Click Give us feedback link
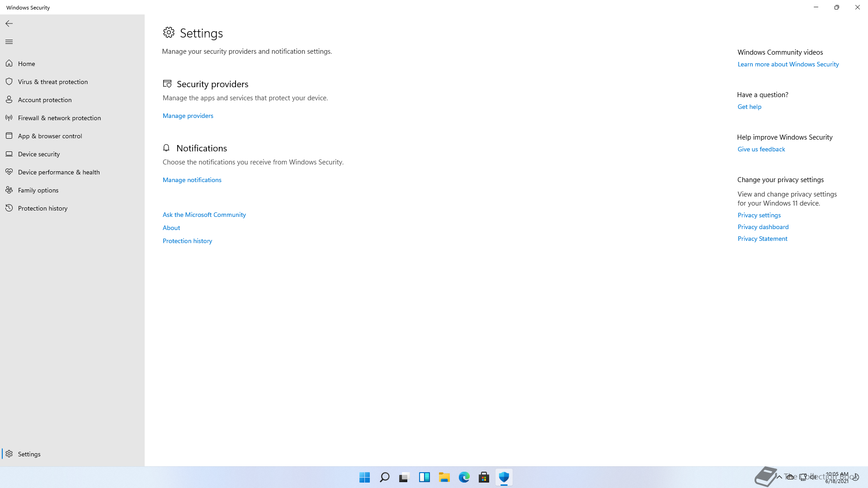Image resolution: width=868 pixels, height=488 pixels. click(x=761, y=149)
